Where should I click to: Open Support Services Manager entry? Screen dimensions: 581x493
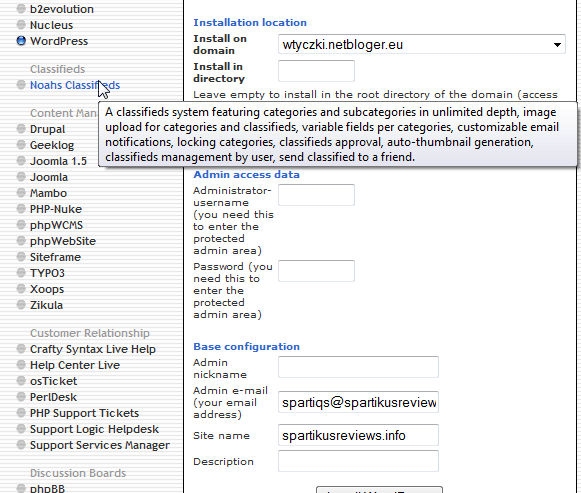click(100, 444)
